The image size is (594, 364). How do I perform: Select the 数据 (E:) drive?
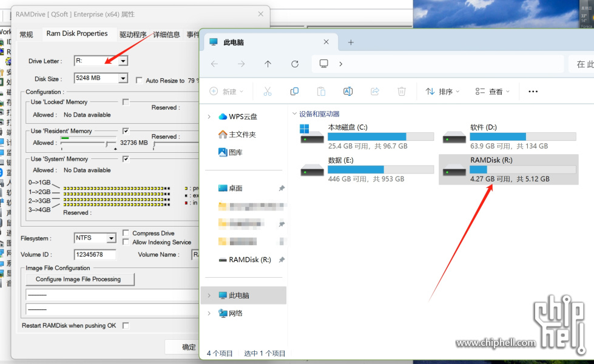(366, 169)
